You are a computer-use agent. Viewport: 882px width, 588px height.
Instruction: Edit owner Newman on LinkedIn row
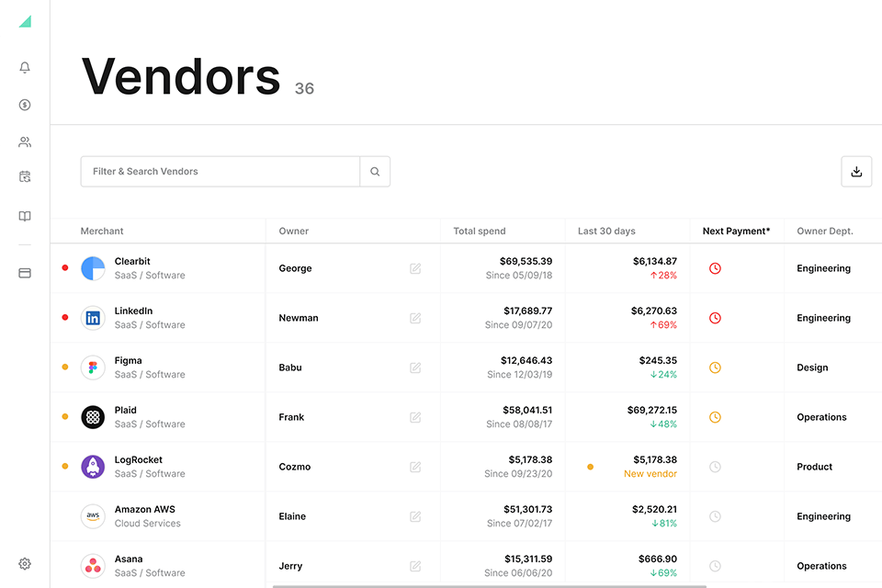click(x=415, y=318)
